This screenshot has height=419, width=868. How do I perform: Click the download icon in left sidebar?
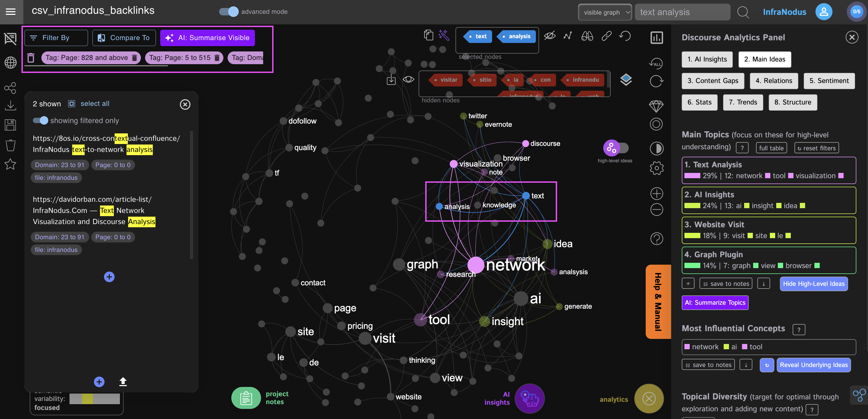pos(10,106)
